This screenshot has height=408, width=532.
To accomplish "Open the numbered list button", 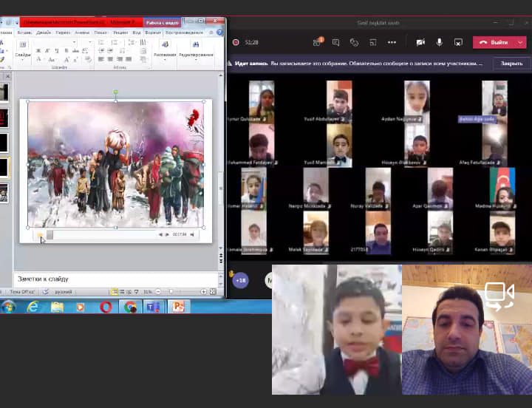I will (x=115, y=42).
